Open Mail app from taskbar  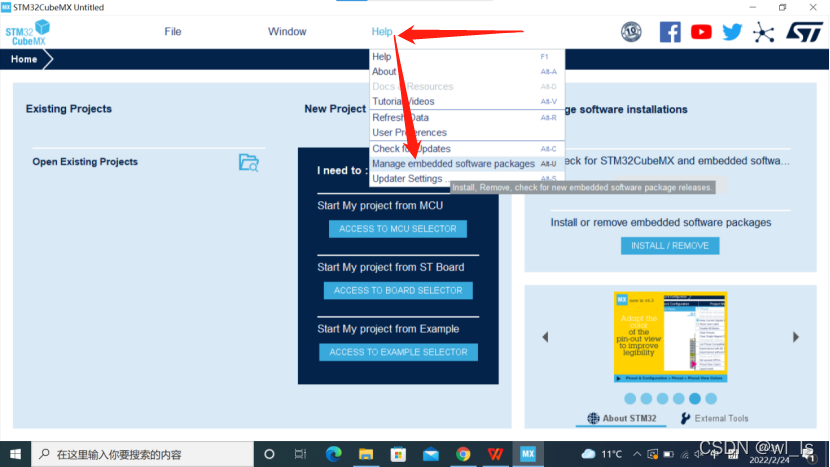coord(430,454)
